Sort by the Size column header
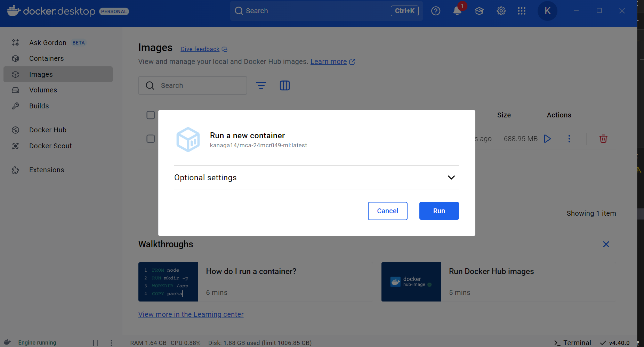The image size is (644, 347). tap(504, 115)
